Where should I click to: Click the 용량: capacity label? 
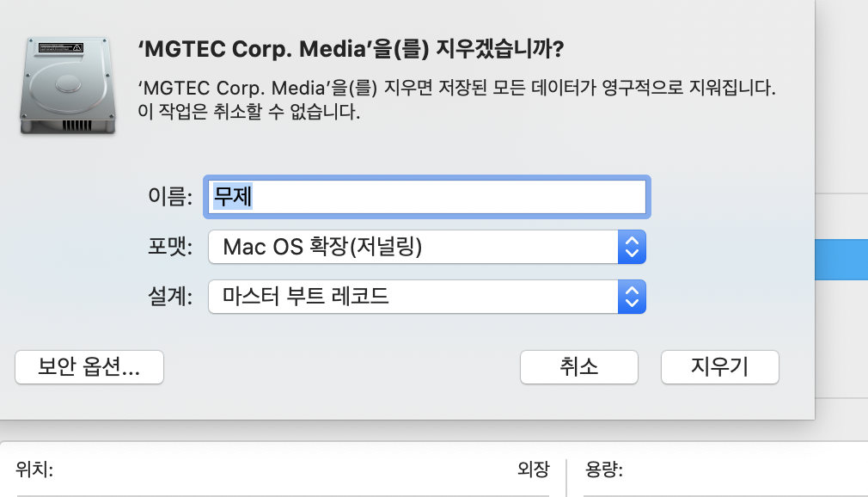pos(604,469)
